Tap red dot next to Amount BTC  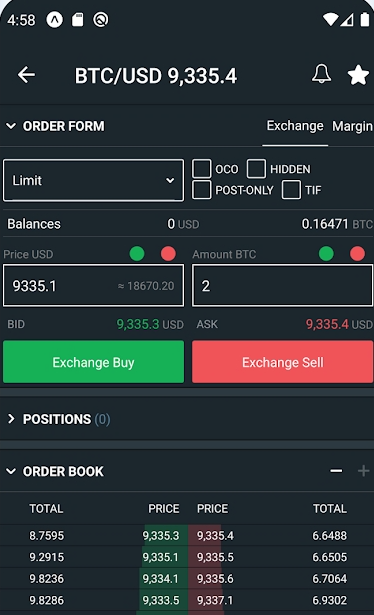[358, 253]
